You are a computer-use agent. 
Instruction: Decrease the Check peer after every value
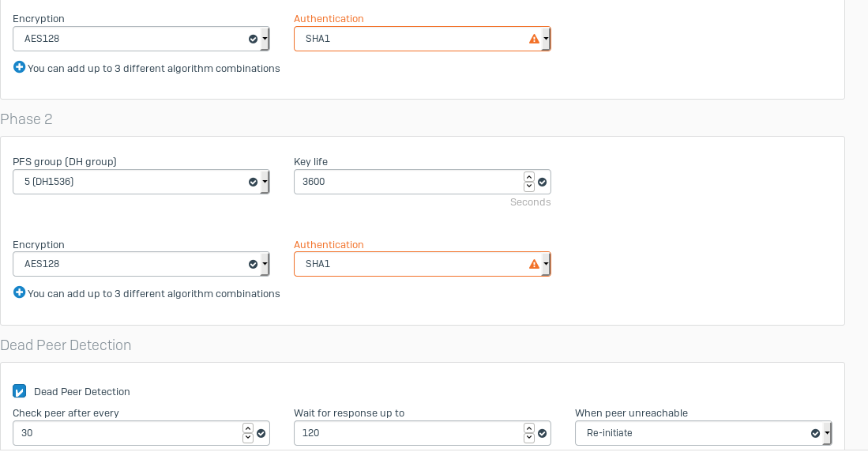(x=248, y=438)
